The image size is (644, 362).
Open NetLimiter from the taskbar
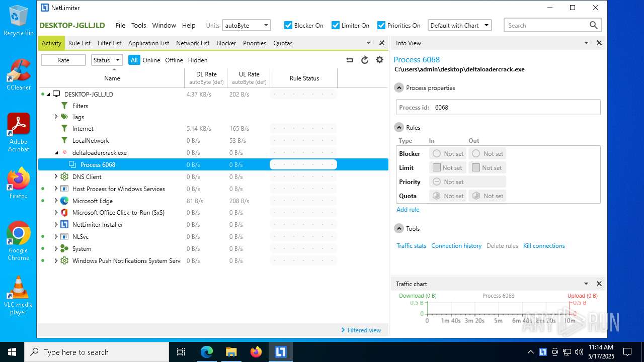point(280,352)
